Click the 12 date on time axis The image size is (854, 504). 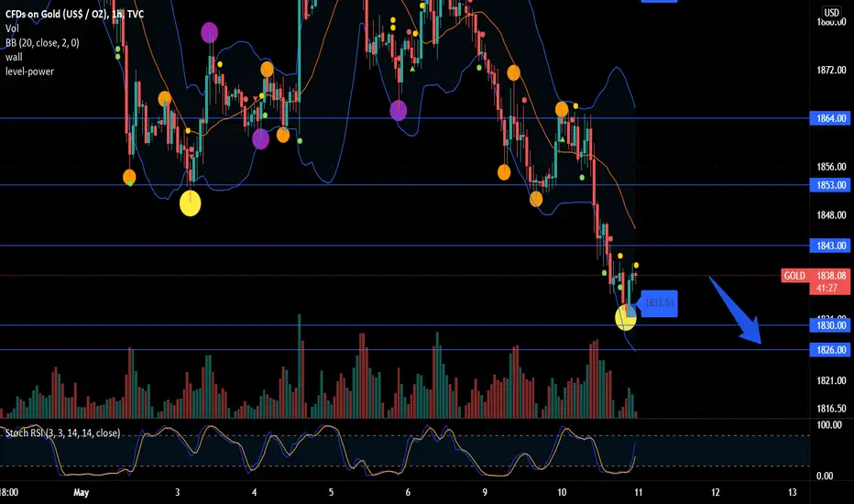pos(715,493)
